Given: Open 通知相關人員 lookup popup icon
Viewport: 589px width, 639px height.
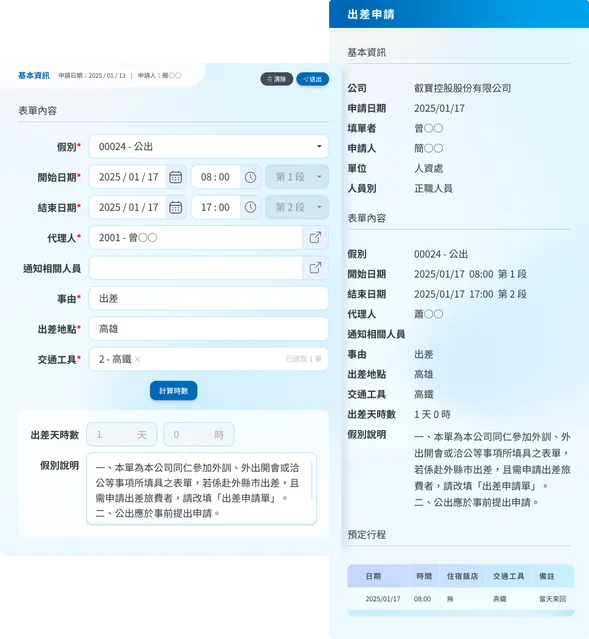Looking at the screenshot, I should tap(315, 268).
